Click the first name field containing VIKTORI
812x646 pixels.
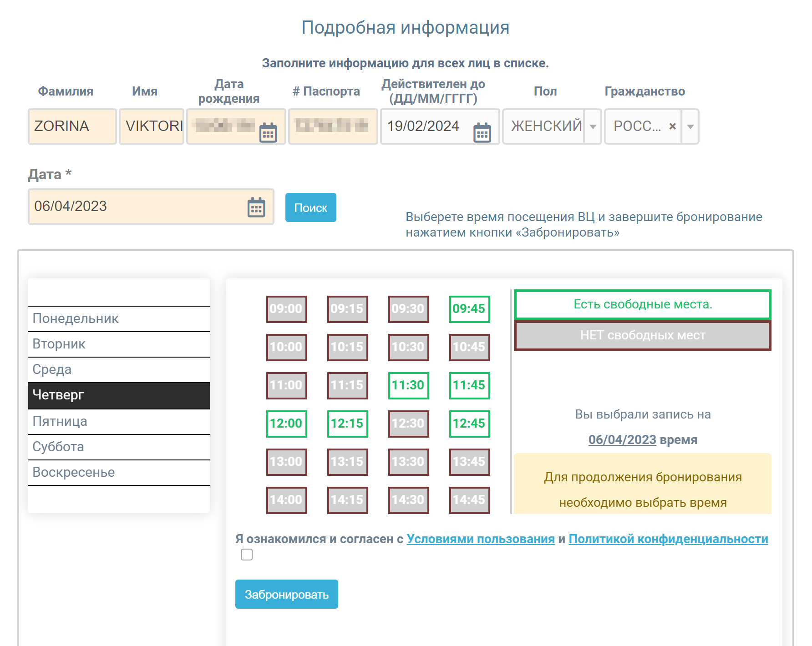pos(152,126)
